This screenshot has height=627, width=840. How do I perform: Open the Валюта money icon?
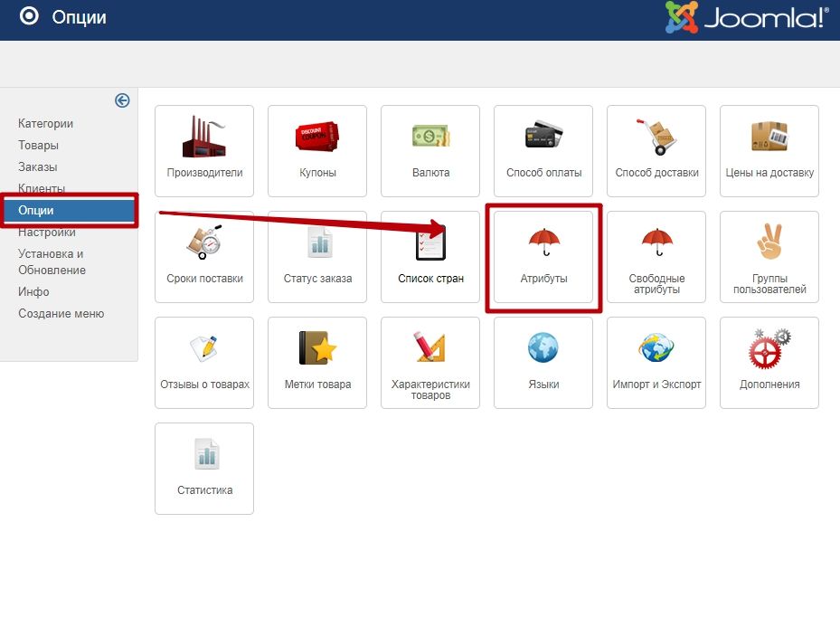pyautogui.click(x=430, y=136)
